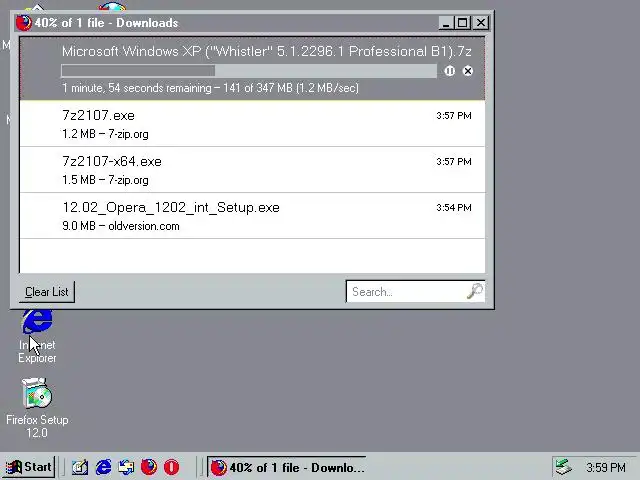Viewport: 640px width, 480px height.
Task: Click the third quick launch icon with arrows
Action: point(126,467)
